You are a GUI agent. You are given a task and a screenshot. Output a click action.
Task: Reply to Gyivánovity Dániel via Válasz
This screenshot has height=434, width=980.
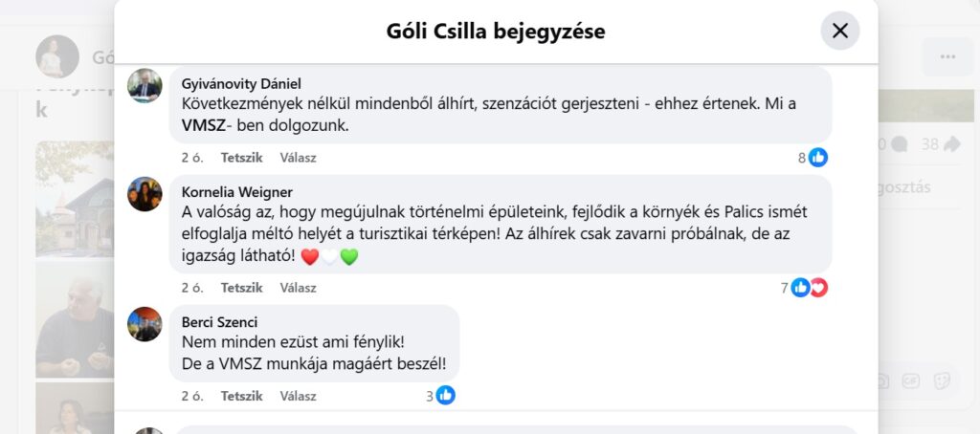point(298,158)
